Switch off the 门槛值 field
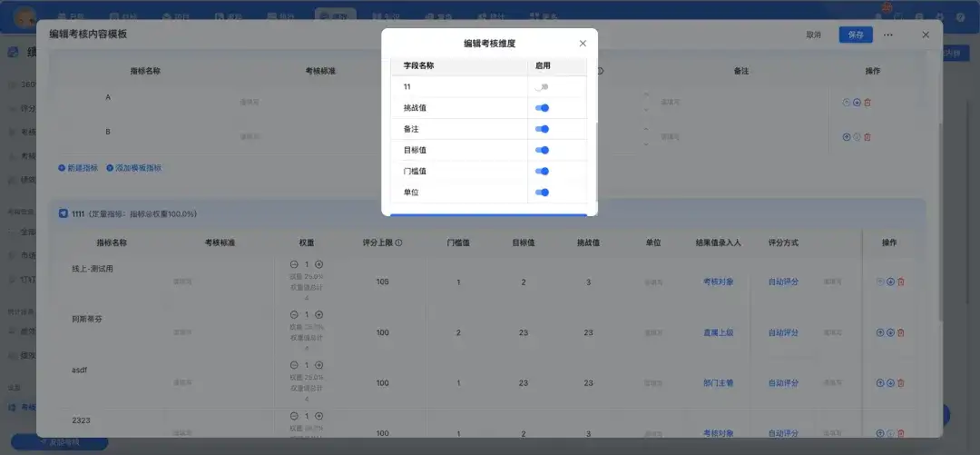Screen dimensions: 980x455 click(x=542, y=172)
